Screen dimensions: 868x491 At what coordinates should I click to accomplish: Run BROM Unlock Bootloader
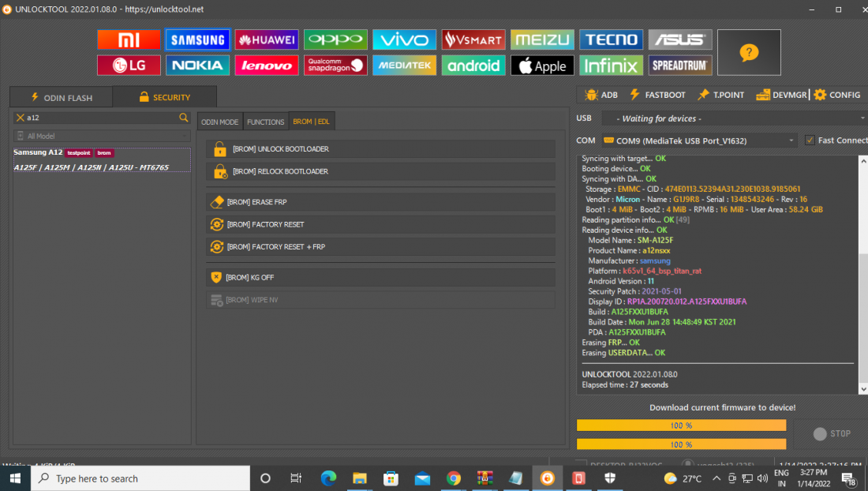(381, 149)
